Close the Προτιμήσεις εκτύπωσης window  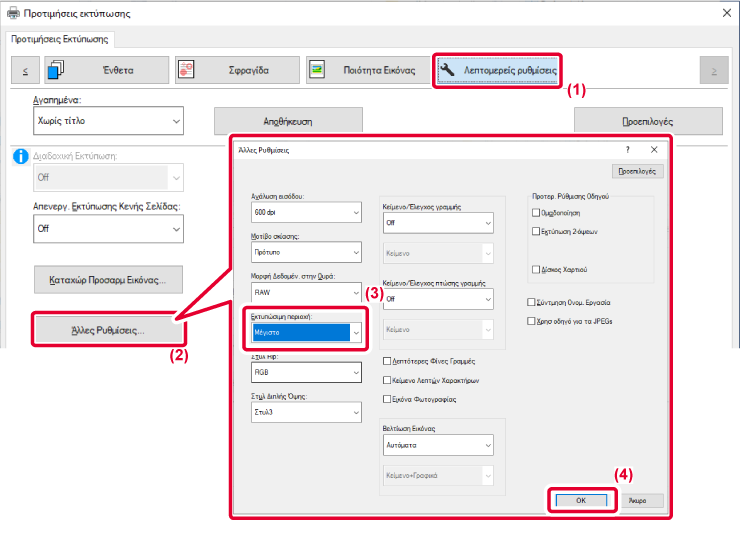(x=727, y=13)
